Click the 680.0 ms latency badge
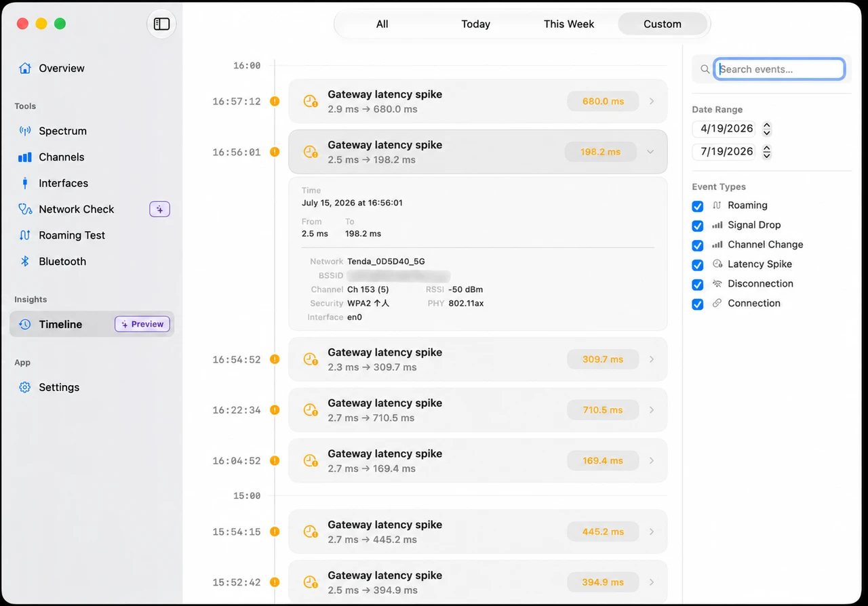Screen dimensions: 868x606 [603, 101]
